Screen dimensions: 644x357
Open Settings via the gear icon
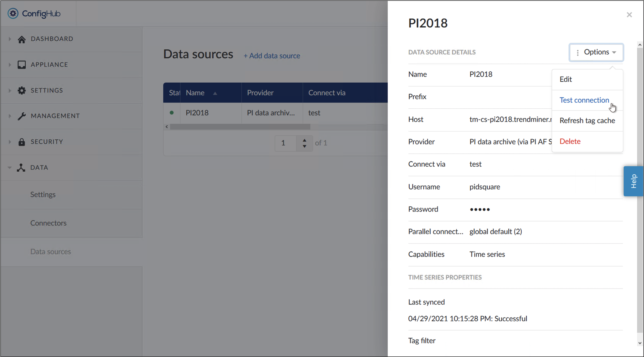pos(22,90)
